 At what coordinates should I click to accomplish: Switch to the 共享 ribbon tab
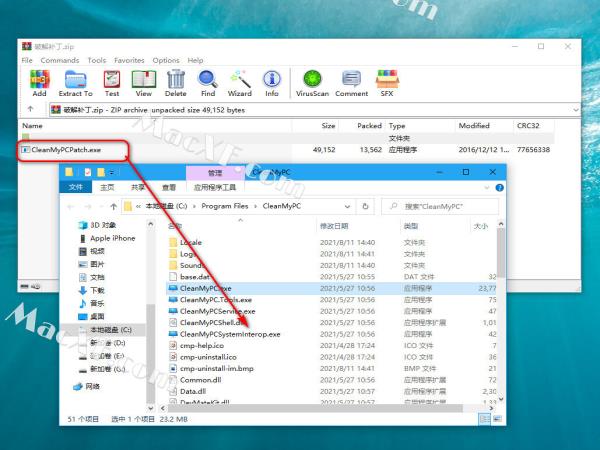[138, 187]
